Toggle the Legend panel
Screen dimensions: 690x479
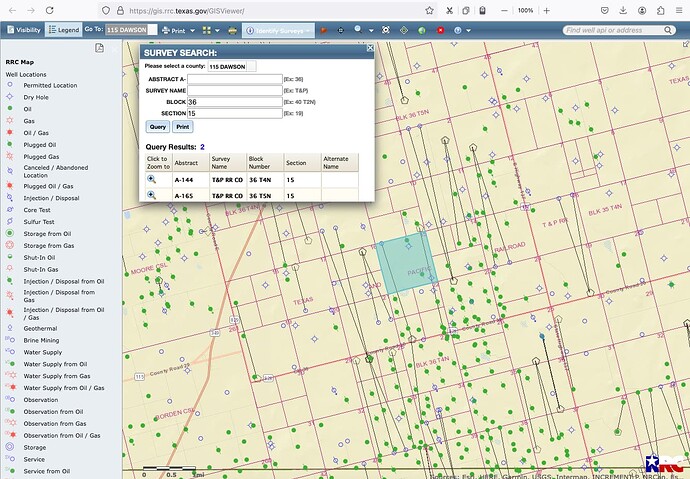coord(64,31)
